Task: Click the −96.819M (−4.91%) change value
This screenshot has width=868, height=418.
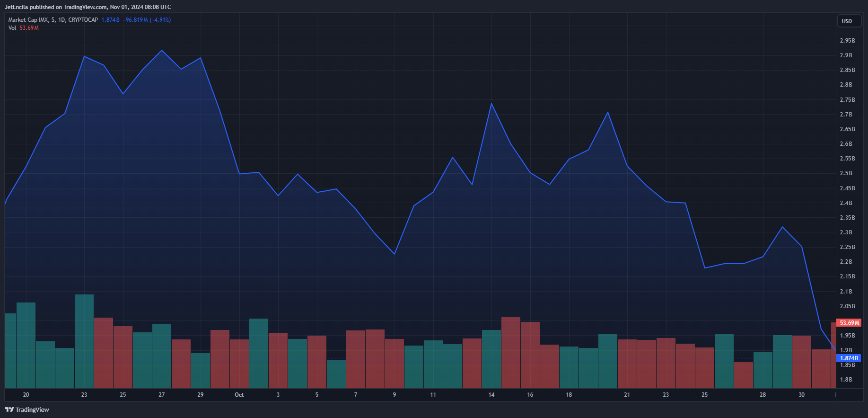Action: [147, 20]
